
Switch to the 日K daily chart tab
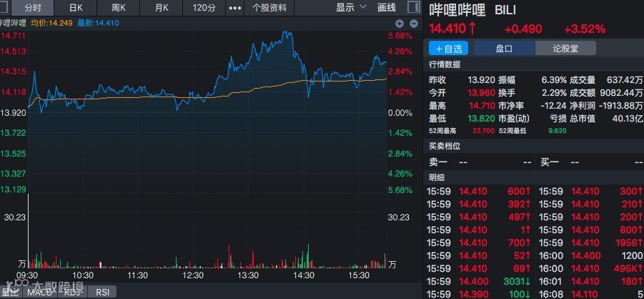pyautogui.click(x=76, y=8)
